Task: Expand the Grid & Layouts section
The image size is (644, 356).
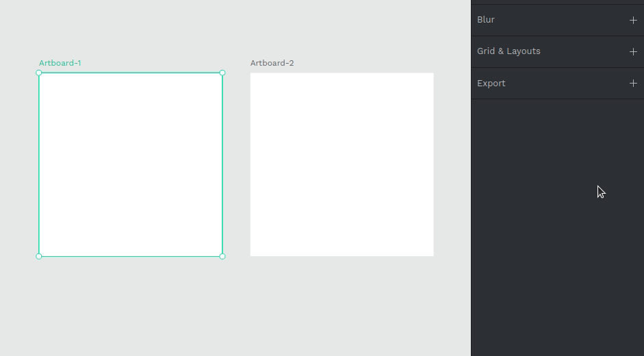Action: click(x=508, y=51)
